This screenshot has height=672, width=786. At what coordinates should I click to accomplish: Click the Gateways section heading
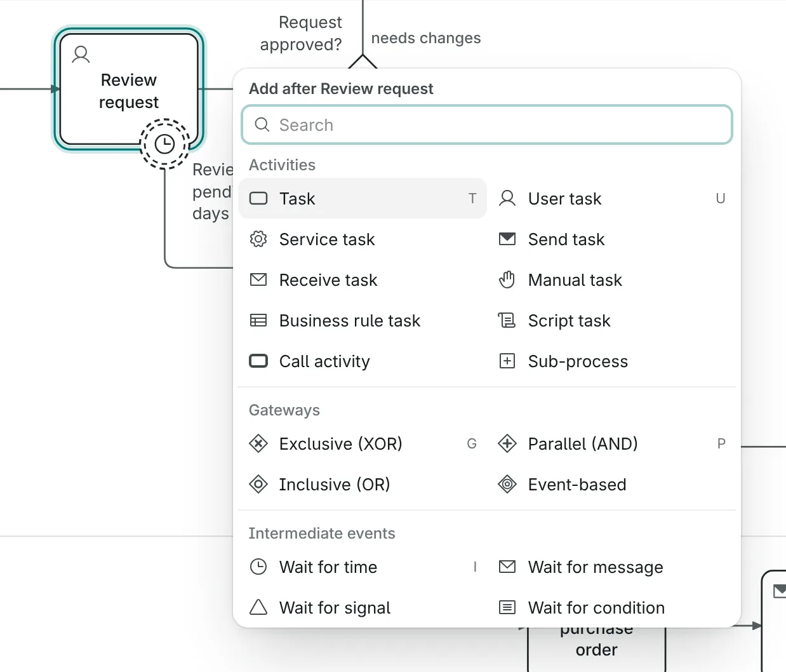click(x=284, y=410)
